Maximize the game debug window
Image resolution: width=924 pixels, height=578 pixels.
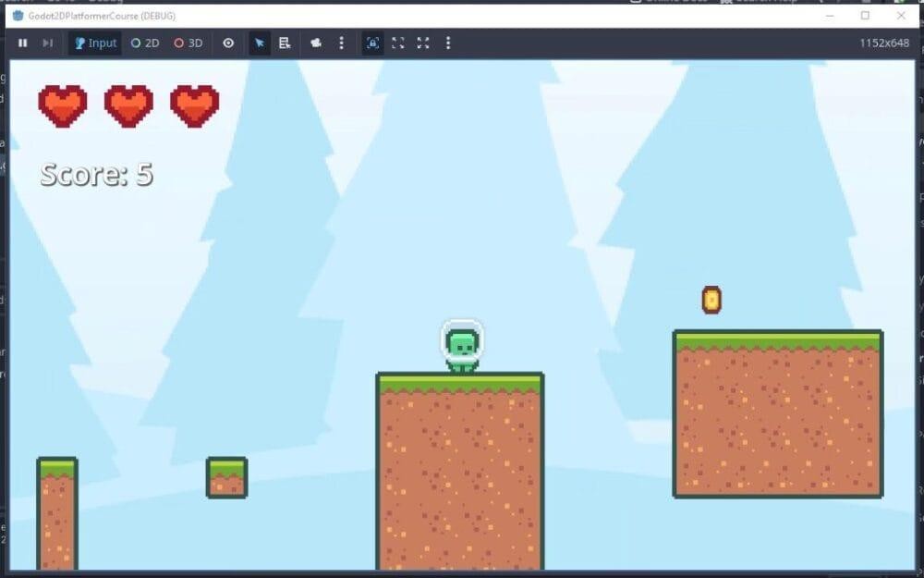pos(865,16)
